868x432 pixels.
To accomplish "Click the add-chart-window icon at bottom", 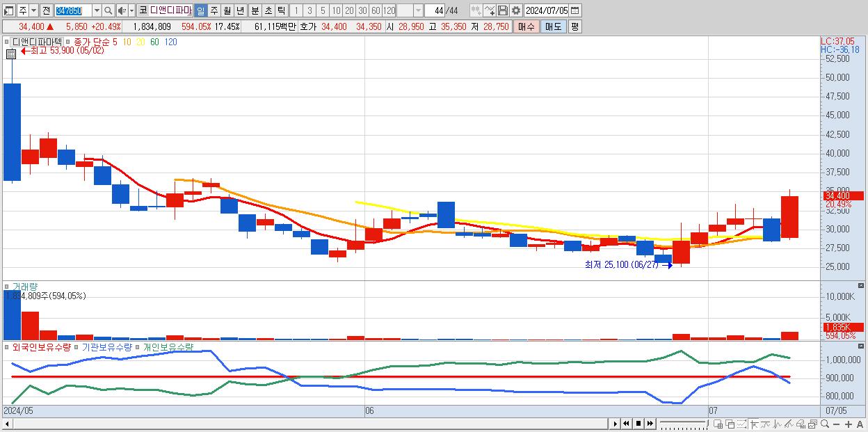I will (x=718, y=424).
